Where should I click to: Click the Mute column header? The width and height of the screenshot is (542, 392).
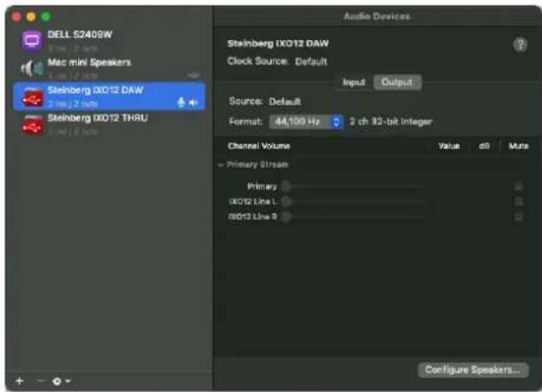click(x=518, y=146)
